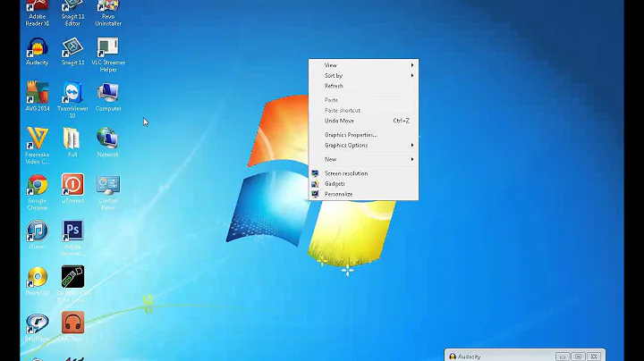The height and width of the screenshot is (361, 644).
Task: Expand the Graphics Options submenu
Action: [363, 146]
